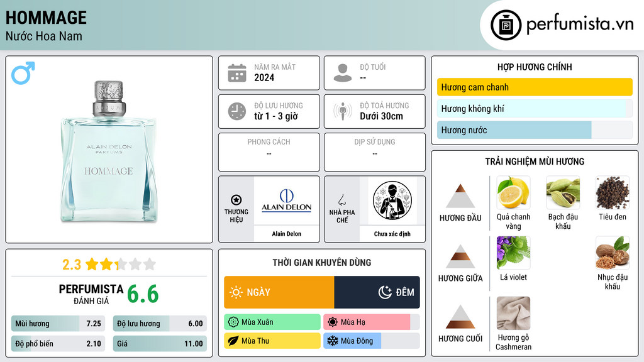
Task: Click the nose icon above Nhà pha chế
Action: (x=341, y=200)
